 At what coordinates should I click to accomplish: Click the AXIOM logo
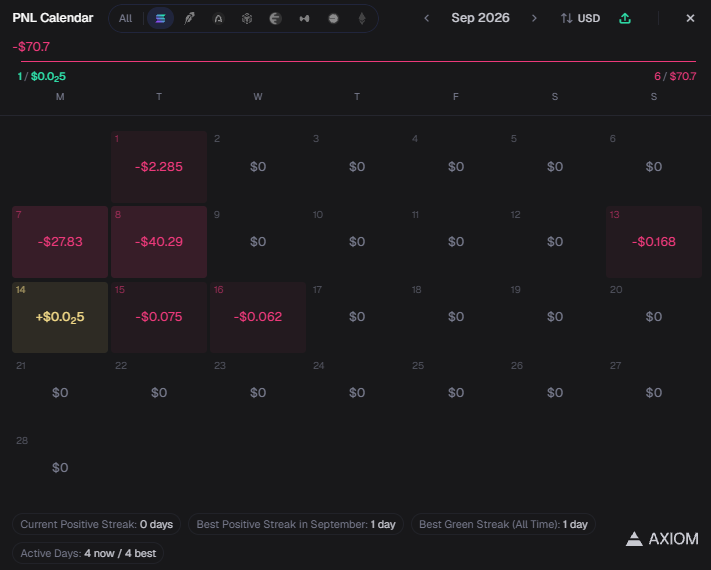click(x=662, y=539)
